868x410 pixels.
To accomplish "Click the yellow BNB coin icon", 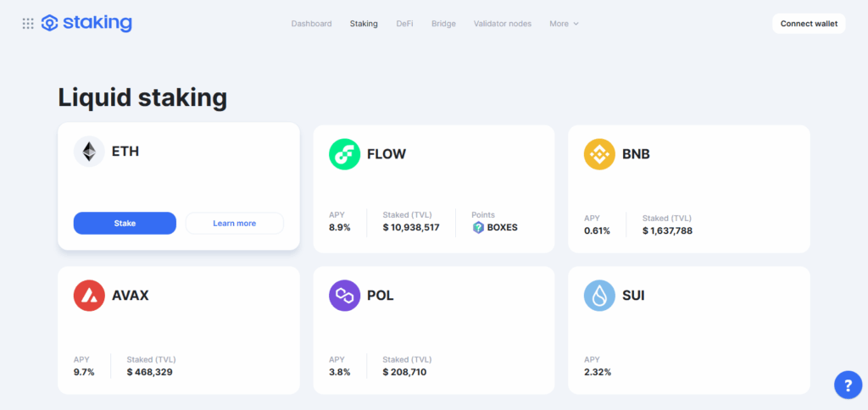I will coord(599,154).
